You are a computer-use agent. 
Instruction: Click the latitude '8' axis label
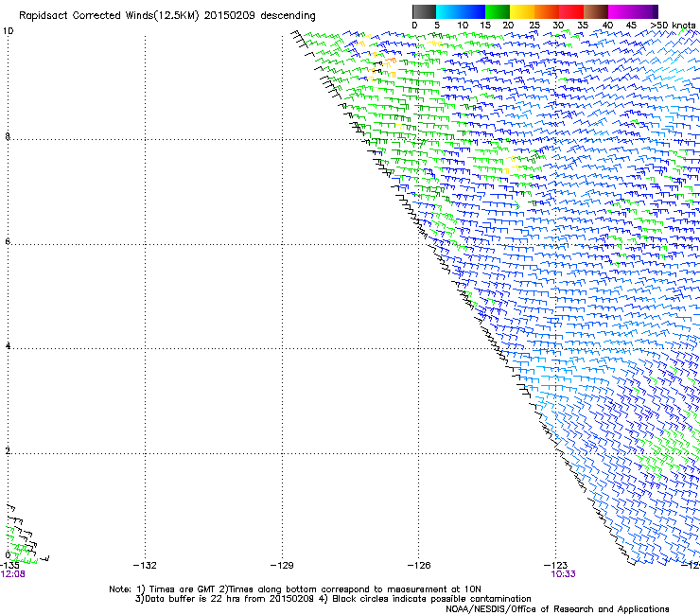pos(8,136)
